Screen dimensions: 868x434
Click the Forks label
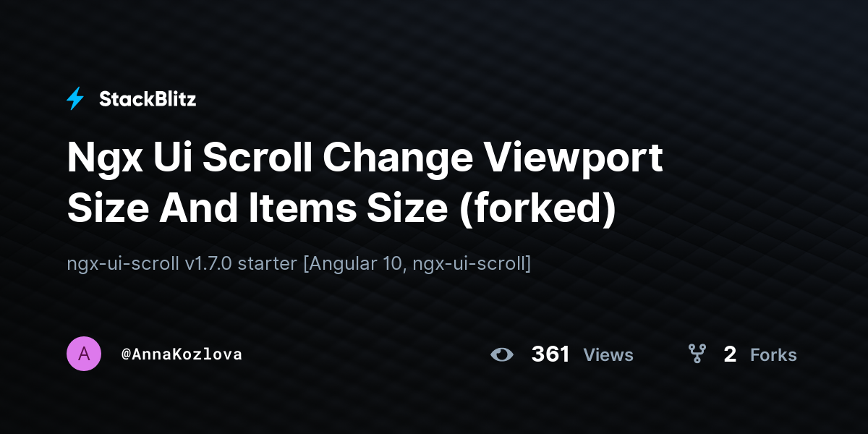773,355
